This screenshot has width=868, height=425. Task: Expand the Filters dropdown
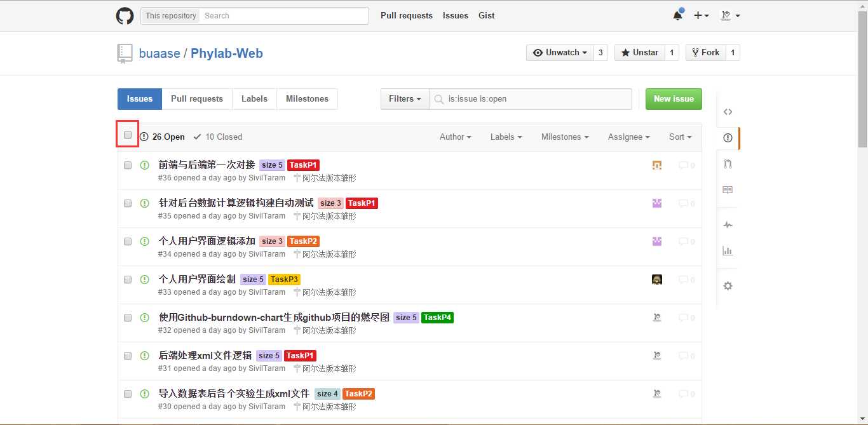point(405,99)
